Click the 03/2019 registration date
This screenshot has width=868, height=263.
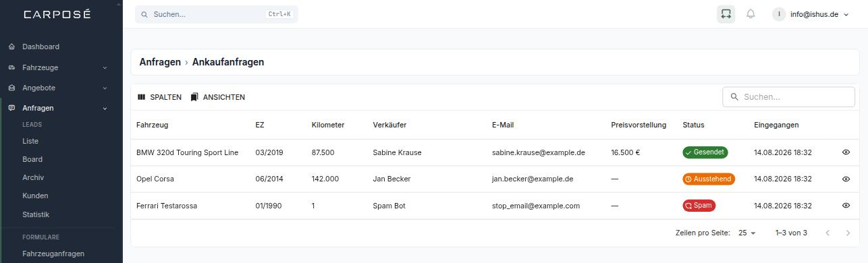pos(269,152)
